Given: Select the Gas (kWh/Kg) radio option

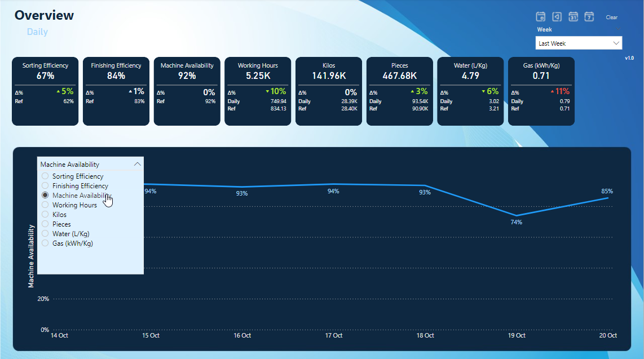Looking at the screenshot, I should tap(45, 243).
